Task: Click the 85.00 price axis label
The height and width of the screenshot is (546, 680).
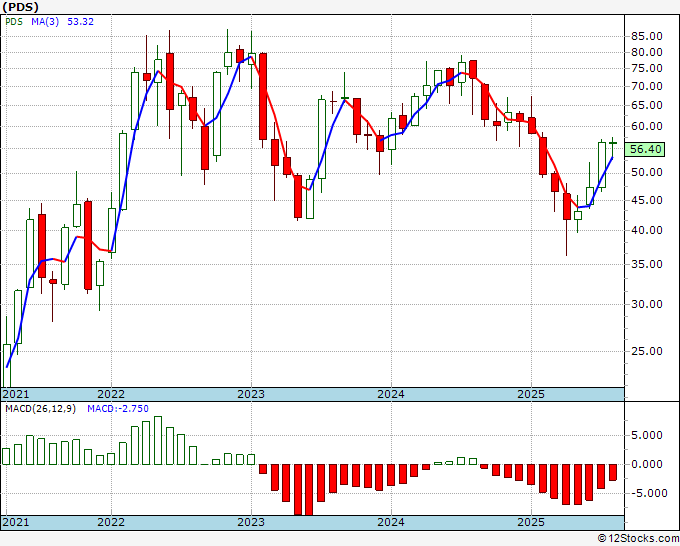Action: tap(647, 36)
